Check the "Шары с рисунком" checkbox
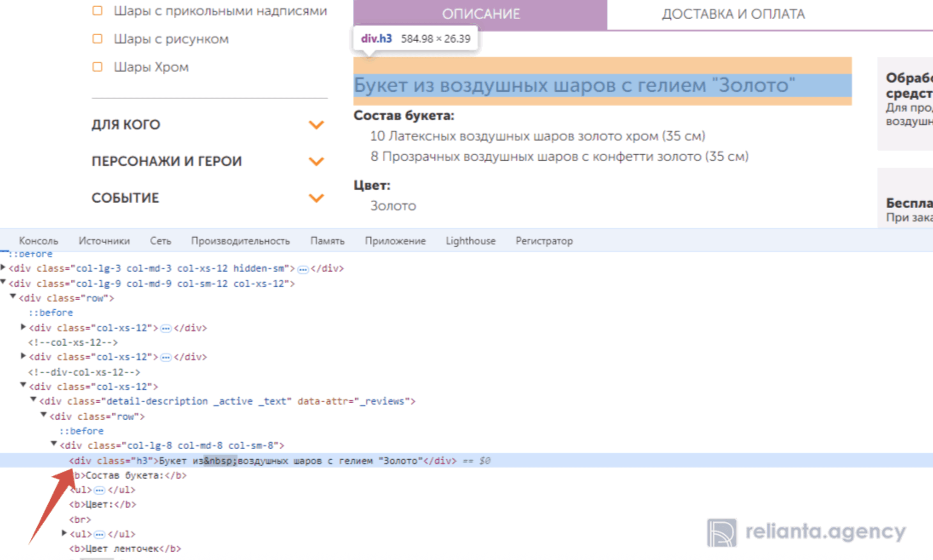This screenshot has height=560, width=933. [x=98, y=39]
